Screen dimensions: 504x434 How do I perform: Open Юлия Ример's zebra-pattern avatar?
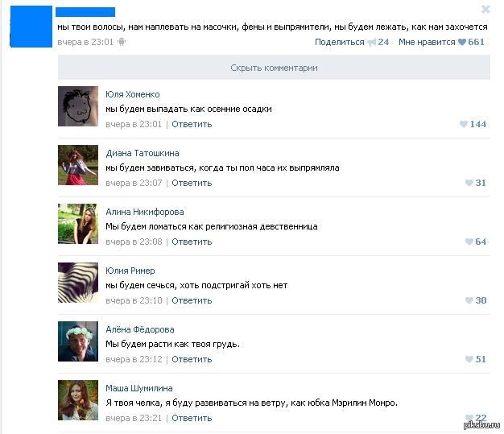pyautogui.click(x=78, y=283)
